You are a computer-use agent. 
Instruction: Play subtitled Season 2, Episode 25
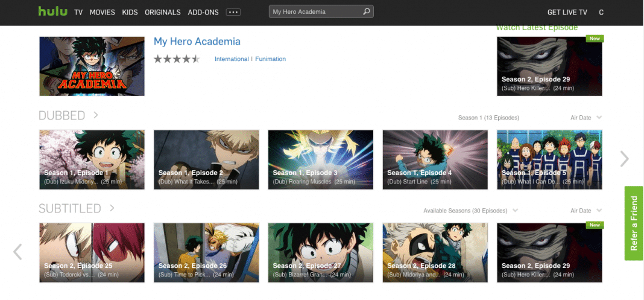[x=92, y=253]
